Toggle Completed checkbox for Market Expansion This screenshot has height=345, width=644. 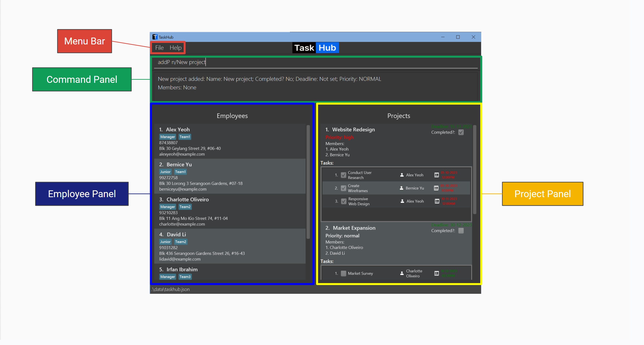point(461,231)
